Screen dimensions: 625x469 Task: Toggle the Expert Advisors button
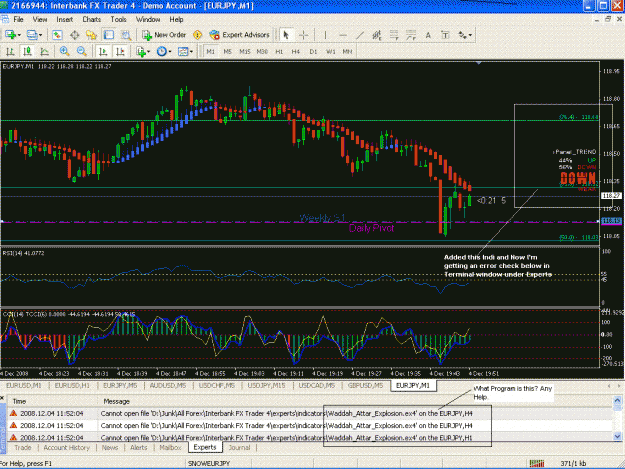pyautogui.click(x=240, y=35)
